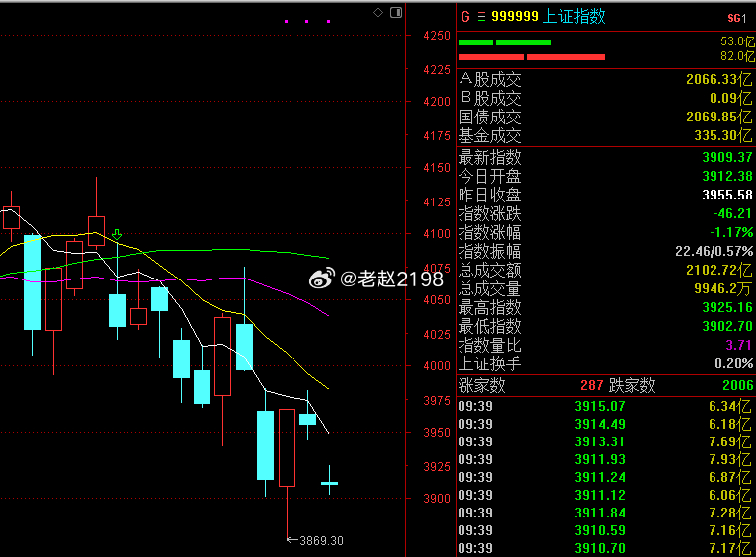Click the 上证换手 value 0.20%
Screen dimensions: 756x557
pyautogui.click(x=734, y=364)
